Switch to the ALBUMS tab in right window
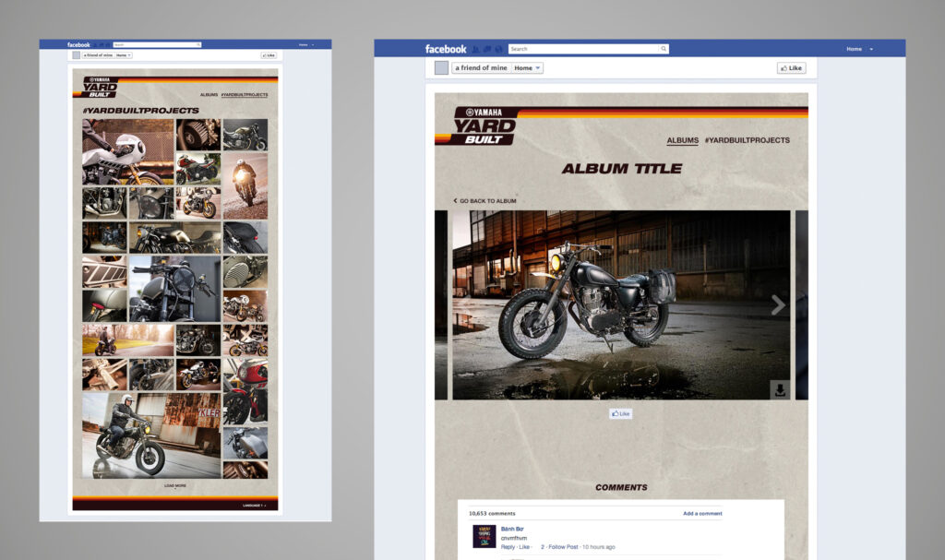 point(682,140)
